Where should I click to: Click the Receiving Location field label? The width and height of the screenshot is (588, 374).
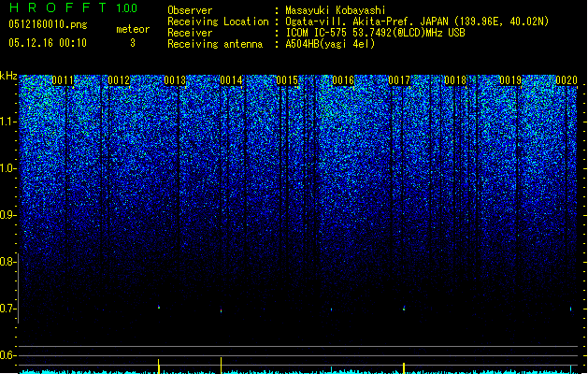point(218,22)
